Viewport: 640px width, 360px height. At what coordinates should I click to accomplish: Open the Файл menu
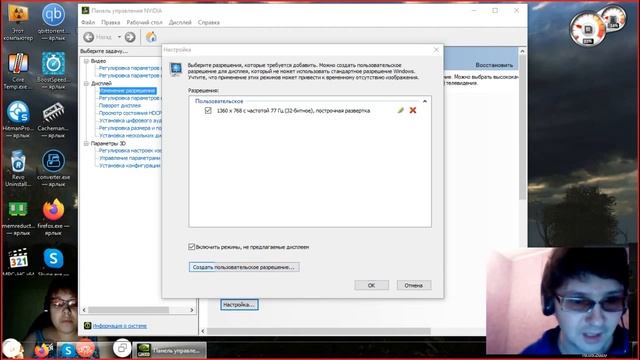click(88, 22)
